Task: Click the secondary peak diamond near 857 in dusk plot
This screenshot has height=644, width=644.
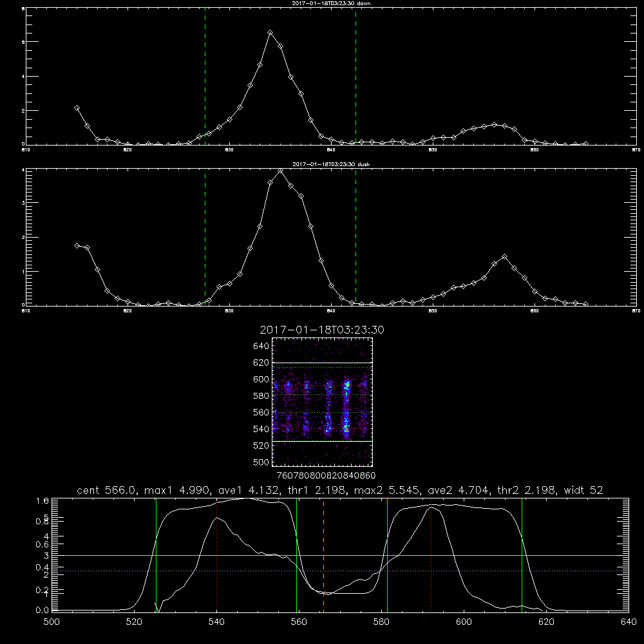Action: point(504,257)
